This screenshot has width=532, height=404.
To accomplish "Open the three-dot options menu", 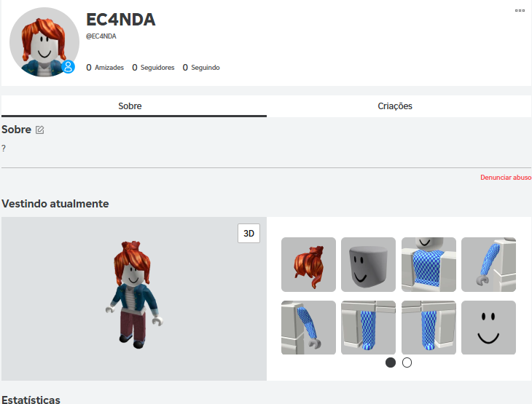I will click(x=520, y=10).
